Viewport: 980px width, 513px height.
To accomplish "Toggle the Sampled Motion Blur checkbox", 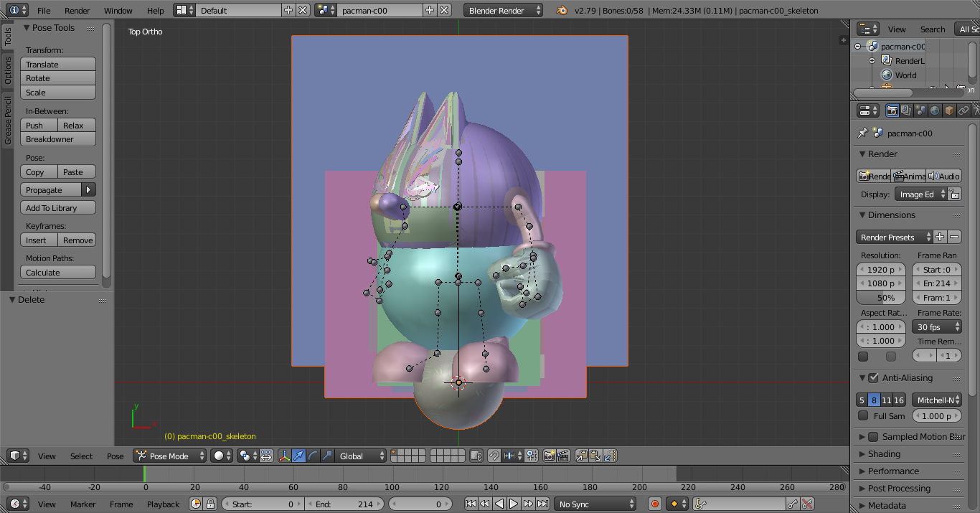I will 873,436.
